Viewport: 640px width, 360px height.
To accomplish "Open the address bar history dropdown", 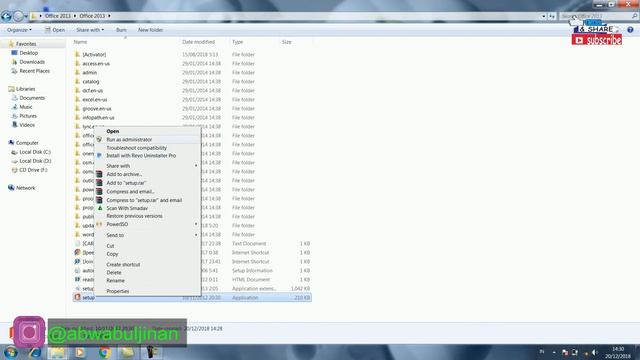I will click(544, 16).
